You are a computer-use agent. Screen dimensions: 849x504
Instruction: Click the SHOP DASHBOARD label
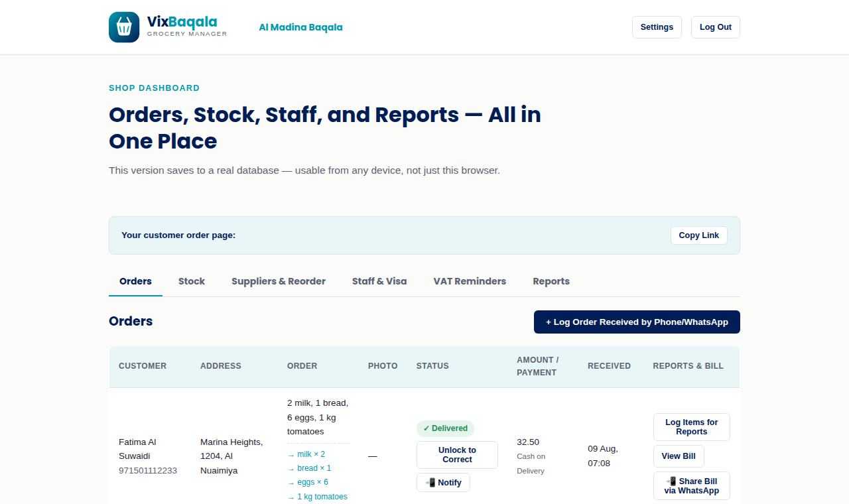click(154, 88)
